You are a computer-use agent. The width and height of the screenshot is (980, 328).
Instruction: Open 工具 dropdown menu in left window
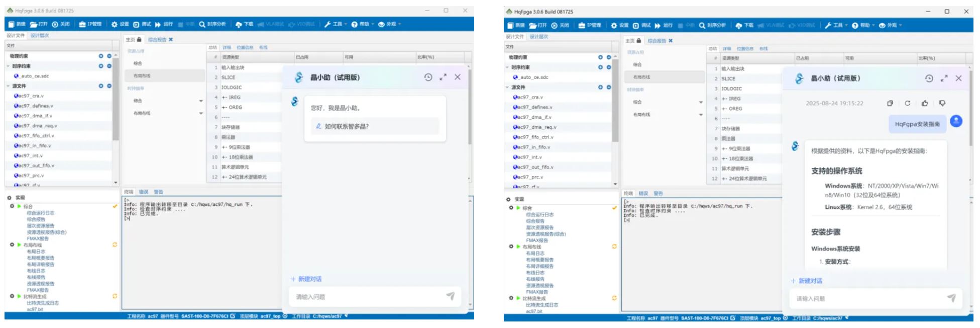pyautogui.click(x=335, y=24)
